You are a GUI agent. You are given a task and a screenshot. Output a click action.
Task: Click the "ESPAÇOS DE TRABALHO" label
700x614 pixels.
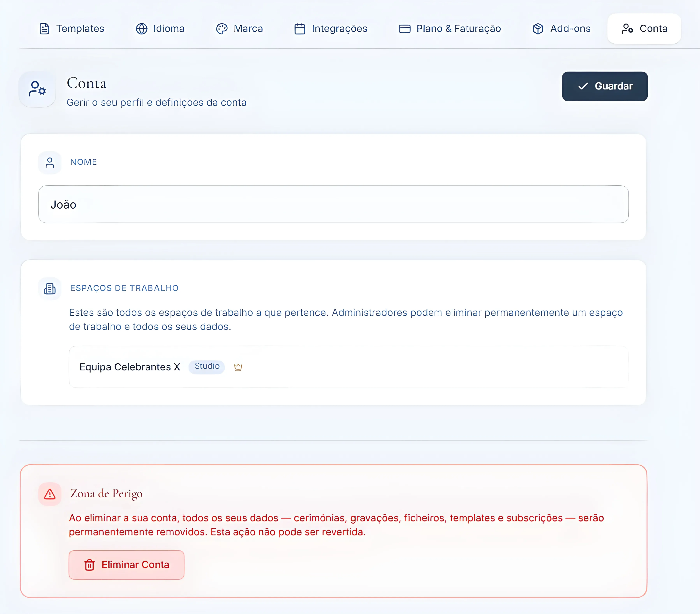point(124,288)
